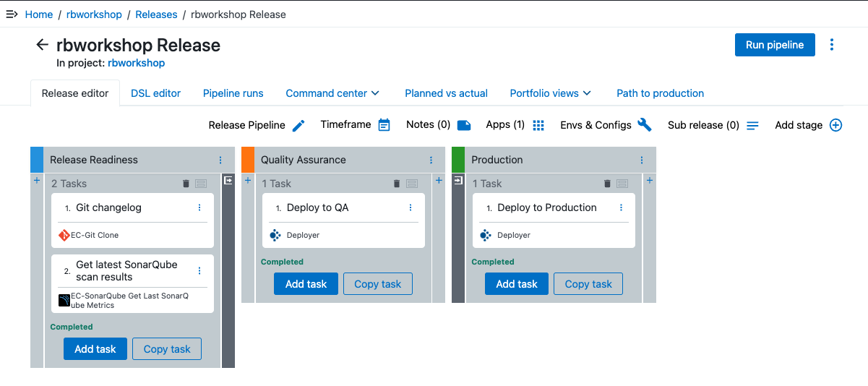The image size is (868, 386).
Task: Open the Pipeline runs tab
Action: pos(233,93)
